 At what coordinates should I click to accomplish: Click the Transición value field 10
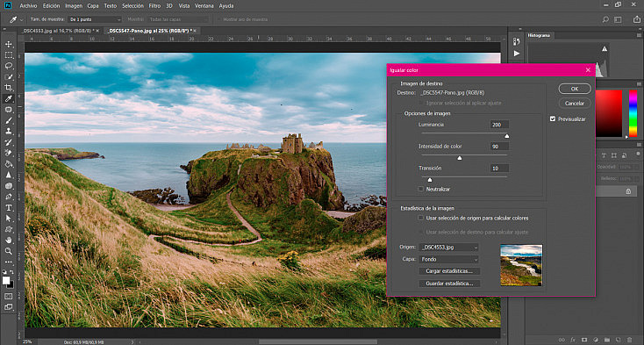(499, 169)
